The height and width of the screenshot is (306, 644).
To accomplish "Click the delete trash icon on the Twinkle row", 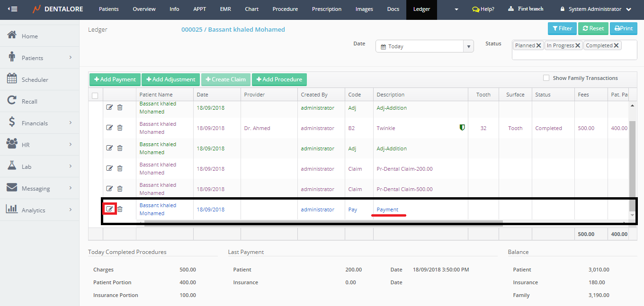I will (x=120, y=128).
